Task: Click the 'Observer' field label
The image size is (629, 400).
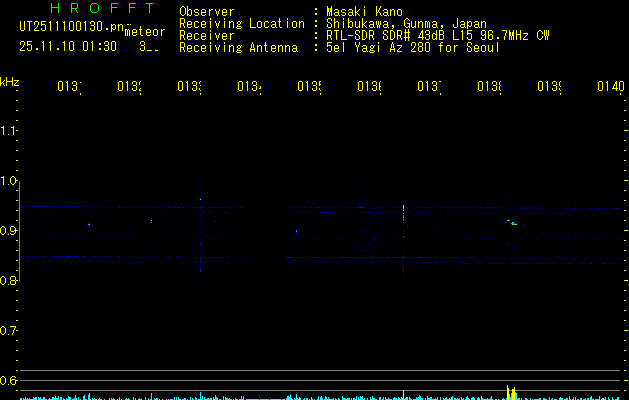Action: point(207,11)
